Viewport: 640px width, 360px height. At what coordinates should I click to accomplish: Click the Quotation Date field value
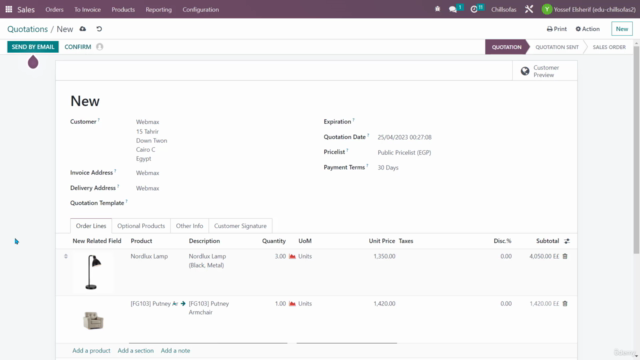404,137
